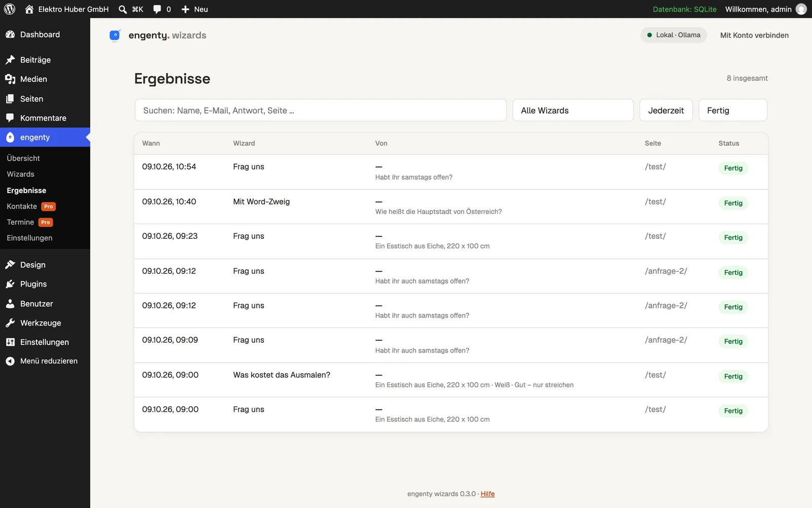The height and width of the screenshot is (508, 812).
Task: Click the WordPress logo icon
Action: 10,9
